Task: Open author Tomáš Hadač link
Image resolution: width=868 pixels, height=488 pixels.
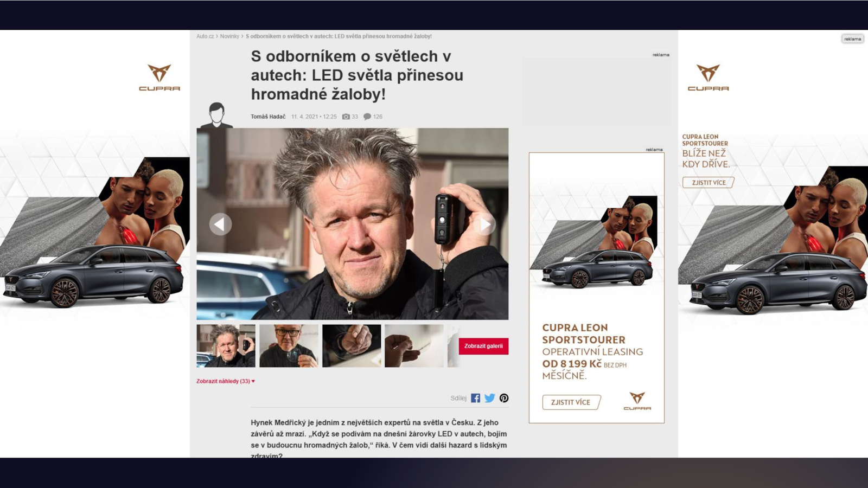Action: coord(268,117)
